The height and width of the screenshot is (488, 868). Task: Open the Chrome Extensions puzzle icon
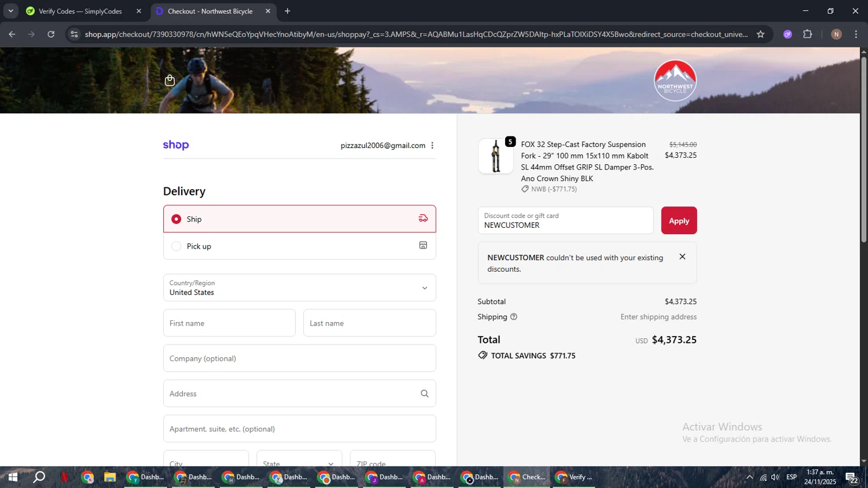pyautogui.click(x=808, y=34)
